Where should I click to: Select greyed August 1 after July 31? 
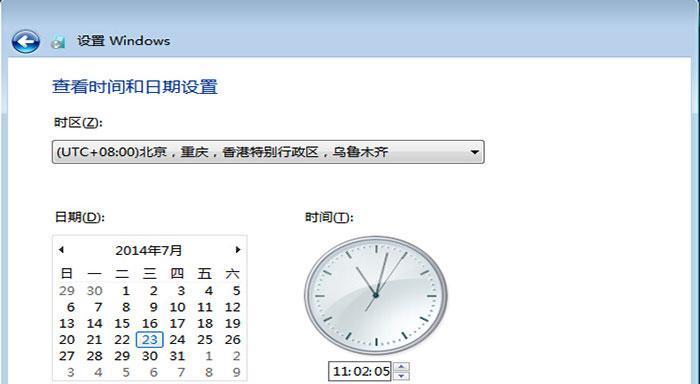pyautogui.click(x=208, y=356)
